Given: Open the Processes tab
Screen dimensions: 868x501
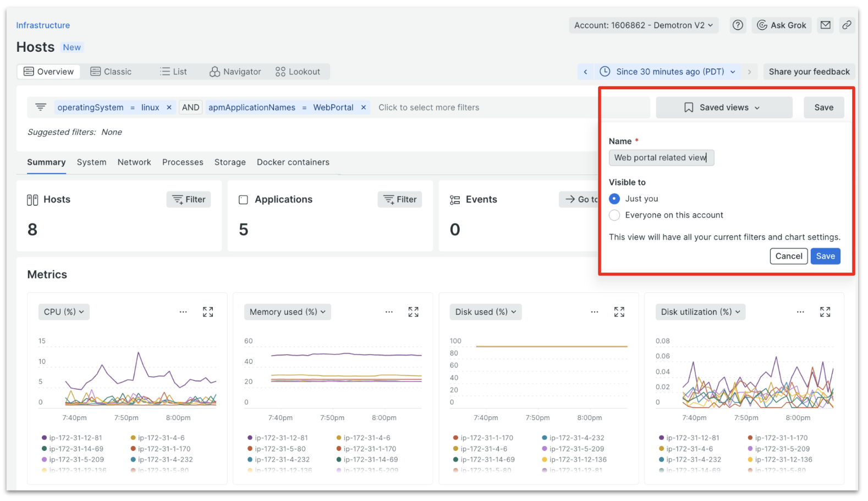Looking at the screenshot, I should 183,162.
